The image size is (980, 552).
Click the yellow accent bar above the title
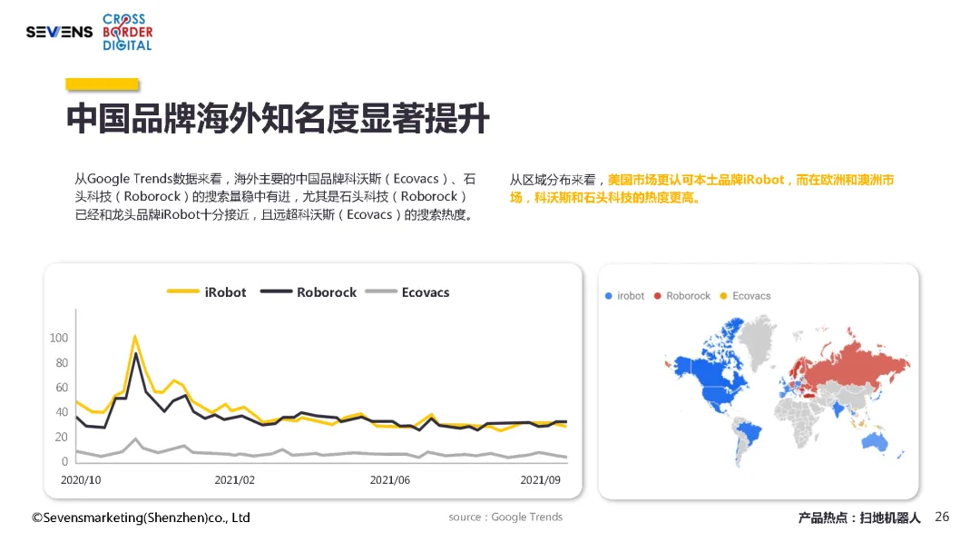pos(102,84)
